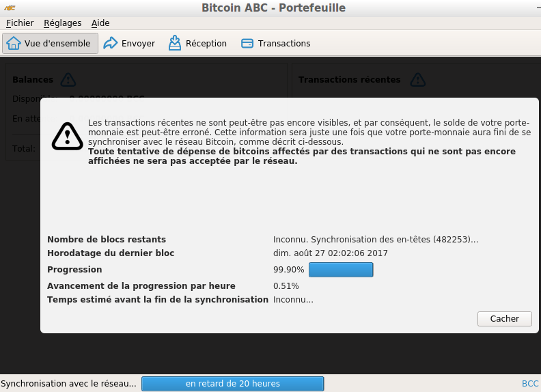The width and height of the screenshot is (541, 392).
Task: Click the 0.51% progress per hour value
Action: [286, 286]
